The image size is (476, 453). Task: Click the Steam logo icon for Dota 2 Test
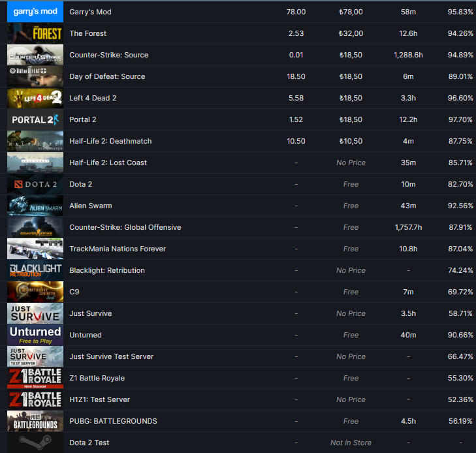click(35, 443)
